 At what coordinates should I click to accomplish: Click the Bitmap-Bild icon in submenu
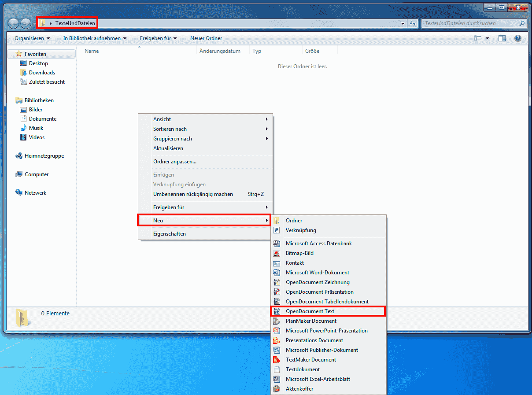[x=277, y=253]
